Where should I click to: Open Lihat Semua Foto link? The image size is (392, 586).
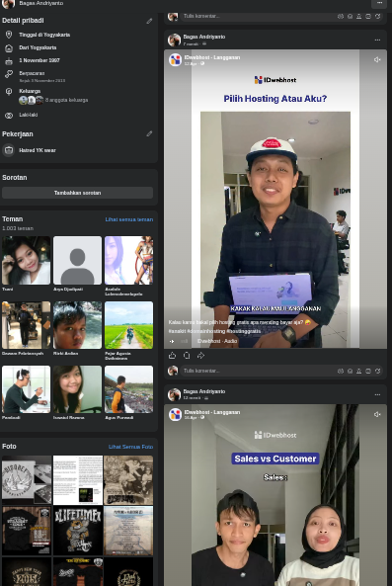(130, 447)
